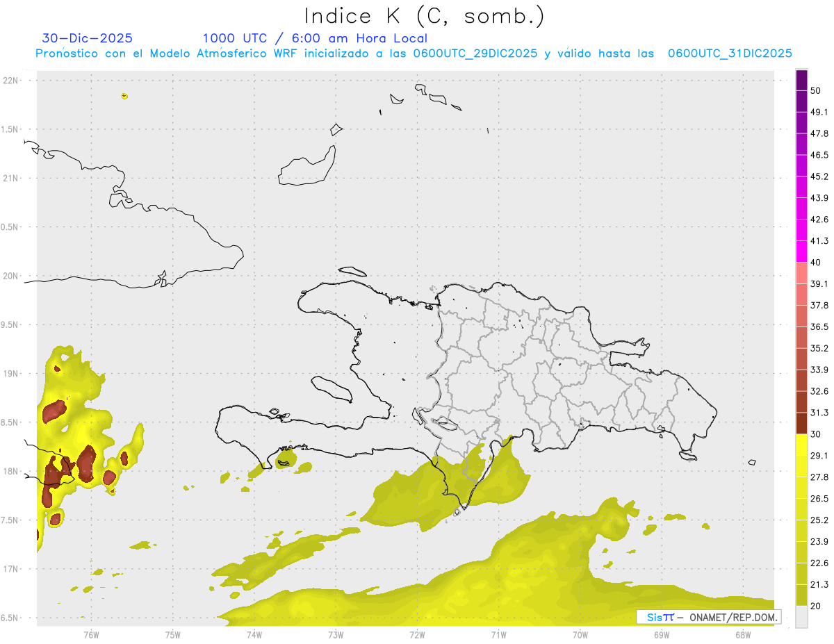
Task: Click the colorbar value 25.2
Action: coord(820,520)
